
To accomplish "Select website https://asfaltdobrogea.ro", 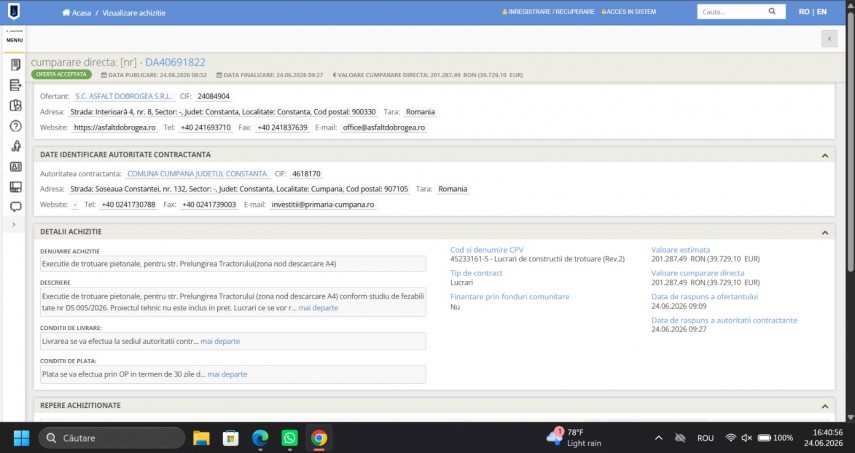I will coord(115,128).
